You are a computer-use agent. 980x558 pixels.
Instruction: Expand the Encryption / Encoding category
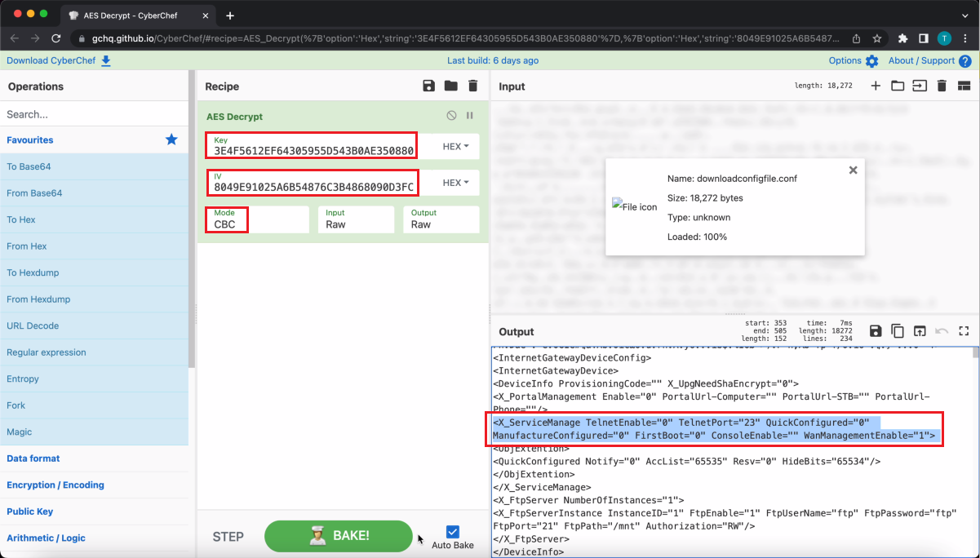point(94,485)
